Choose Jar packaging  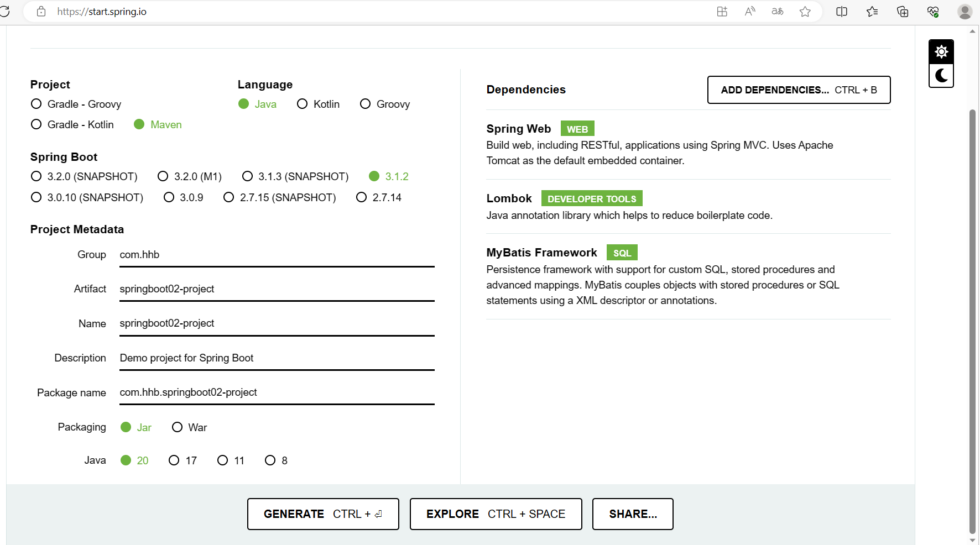pos(136,427)
